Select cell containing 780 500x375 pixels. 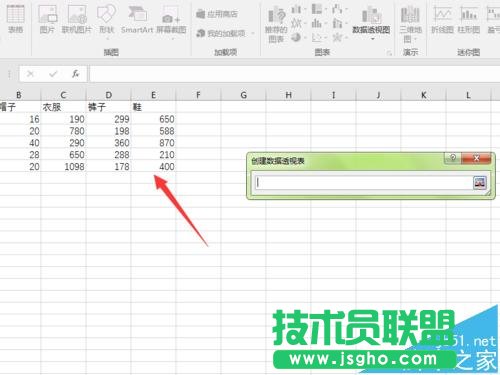click(x=63, y=131)
